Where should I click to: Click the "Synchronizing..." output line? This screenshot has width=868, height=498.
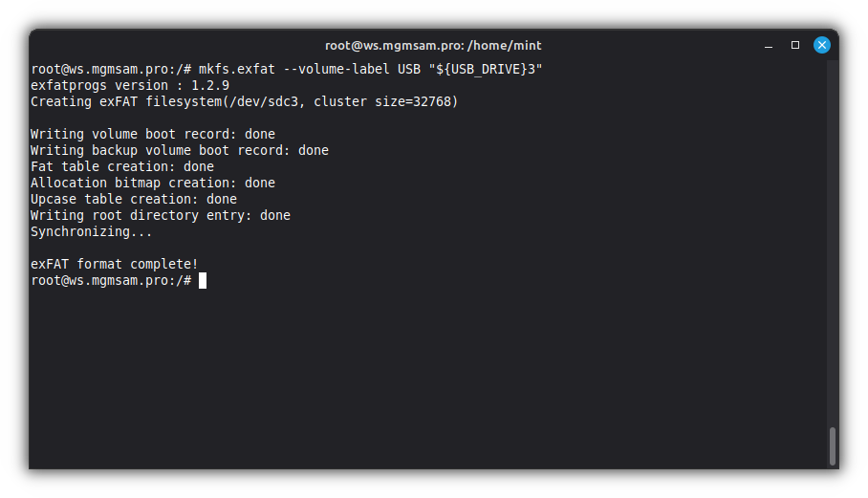(92, 231)
